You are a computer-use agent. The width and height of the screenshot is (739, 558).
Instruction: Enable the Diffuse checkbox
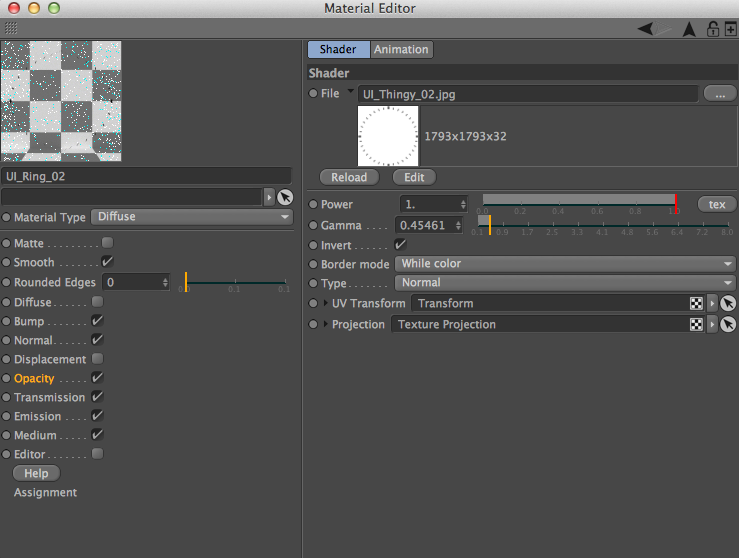(98, 302)
